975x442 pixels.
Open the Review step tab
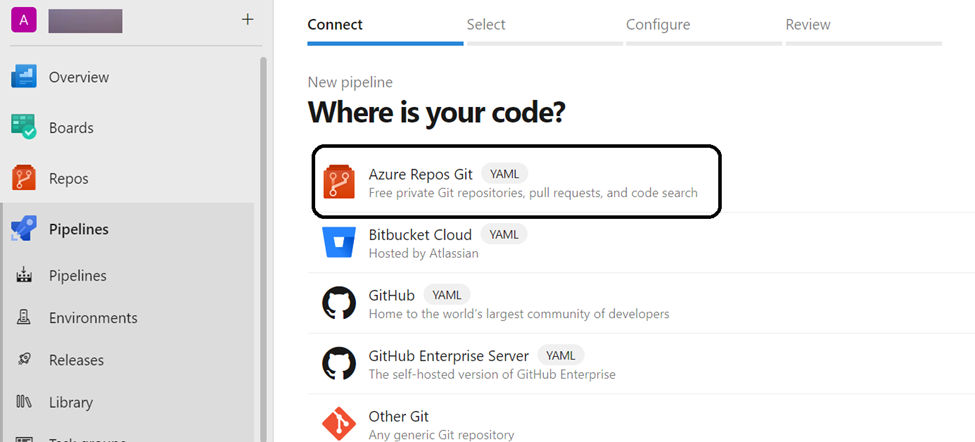(x=808, y=25)
